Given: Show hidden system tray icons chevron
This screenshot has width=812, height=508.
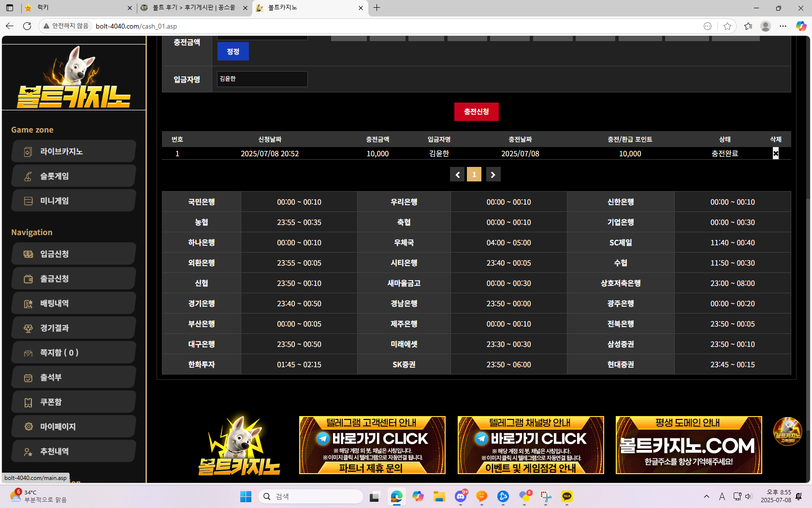Looking at the screenshot, I should pyautogui.click(x=707, y=496).
